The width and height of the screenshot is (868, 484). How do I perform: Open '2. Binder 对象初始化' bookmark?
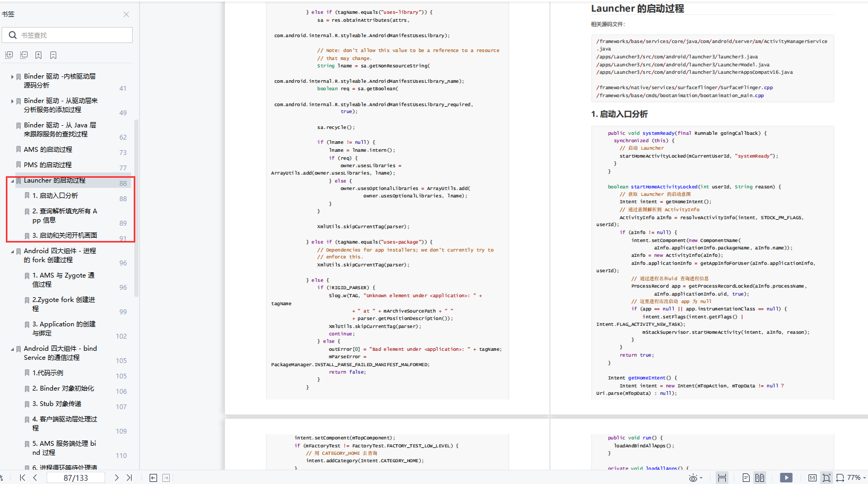[63, 388]
